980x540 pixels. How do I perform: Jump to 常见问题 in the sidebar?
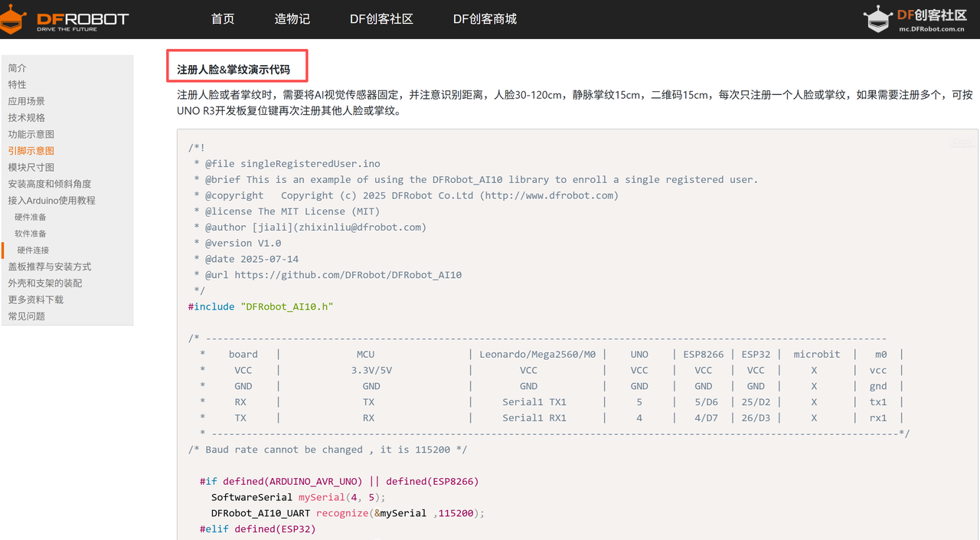[26, 316]
